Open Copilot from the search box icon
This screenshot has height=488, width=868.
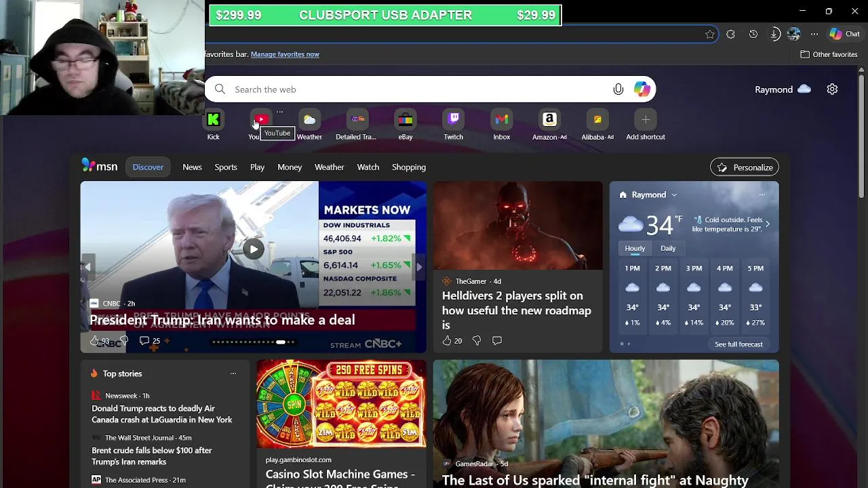(642, 89)
